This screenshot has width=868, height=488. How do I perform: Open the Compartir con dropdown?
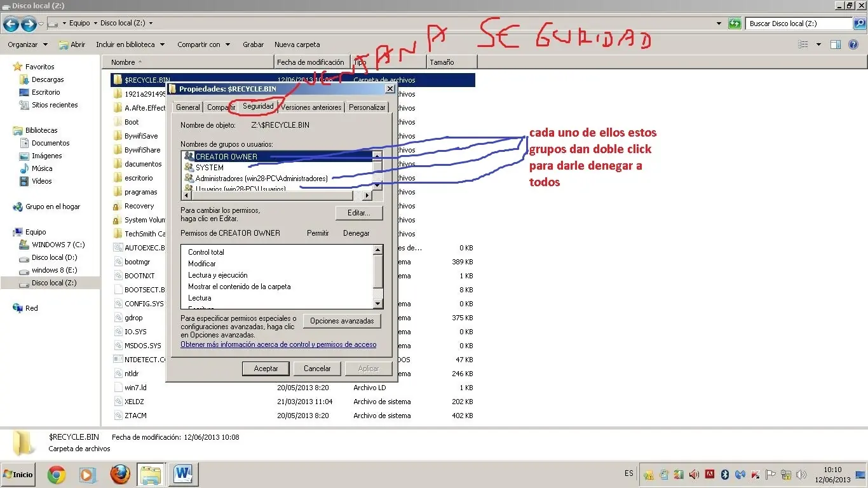coord(203,44)
